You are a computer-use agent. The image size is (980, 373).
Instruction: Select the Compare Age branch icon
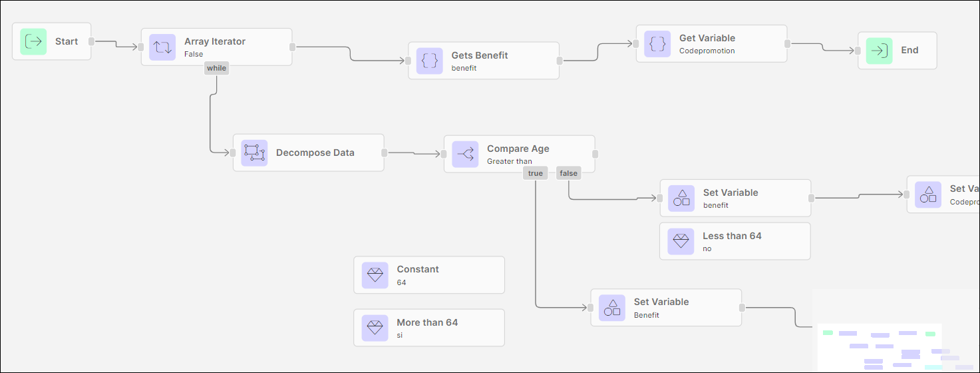click(465, 154)
